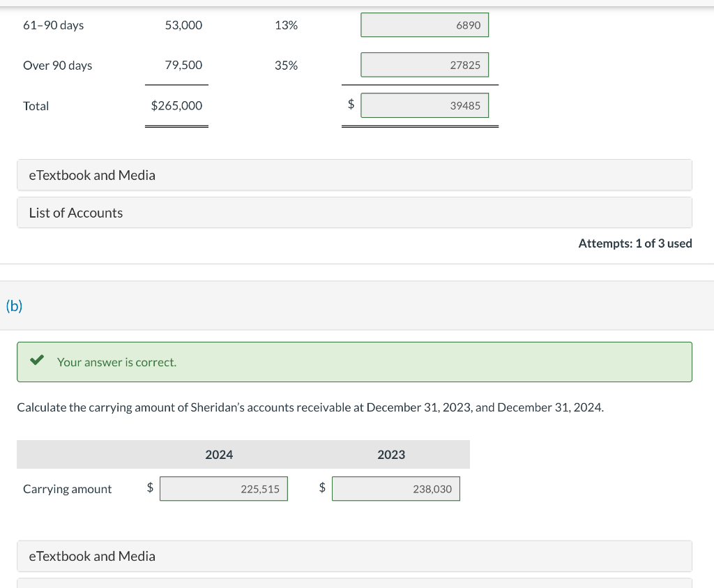714x588 pixels.
Task: Expand the first eTextbook and Media section
Action: (354, 175)
